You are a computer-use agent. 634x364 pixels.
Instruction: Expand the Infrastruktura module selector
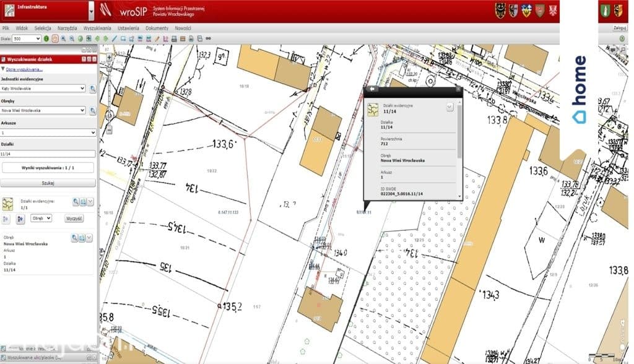point(92,11)
